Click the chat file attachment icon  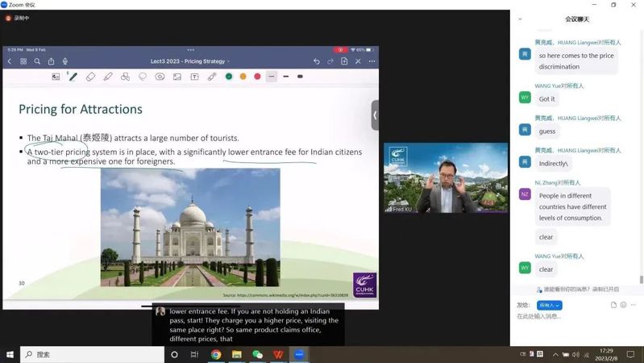(613, 305)
